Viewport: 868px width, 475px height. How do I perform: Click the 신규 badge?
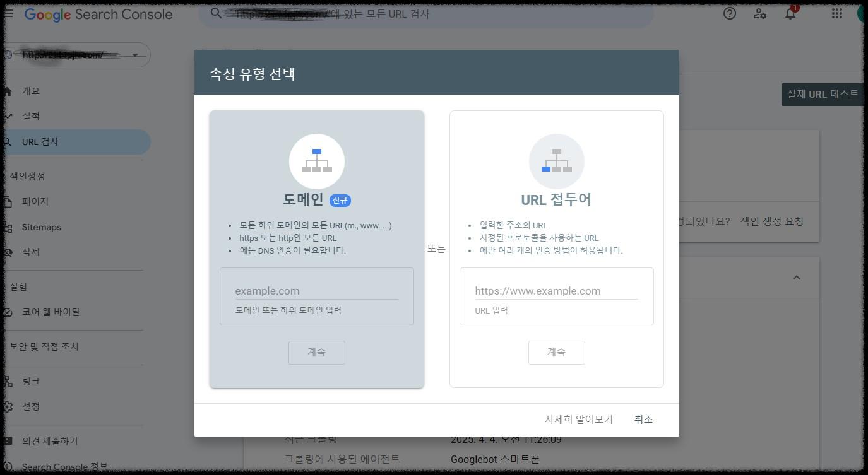click(340, 201)
